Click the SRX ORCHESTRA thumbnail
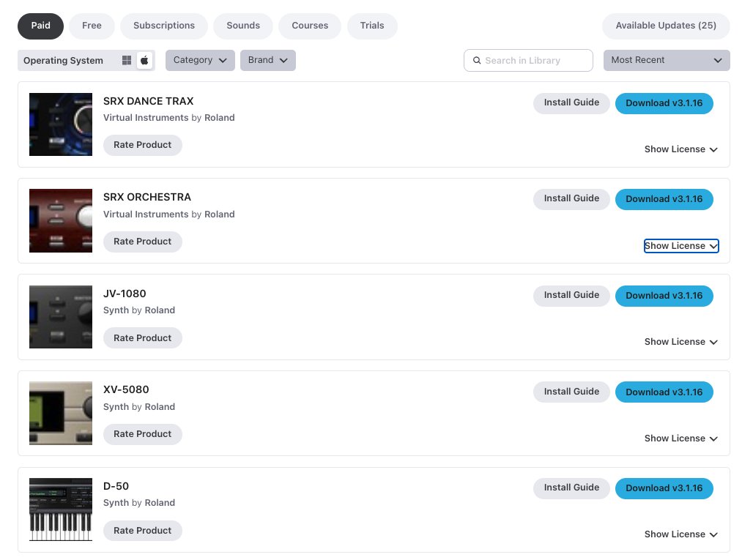753x560 pixels. point(61,221)
